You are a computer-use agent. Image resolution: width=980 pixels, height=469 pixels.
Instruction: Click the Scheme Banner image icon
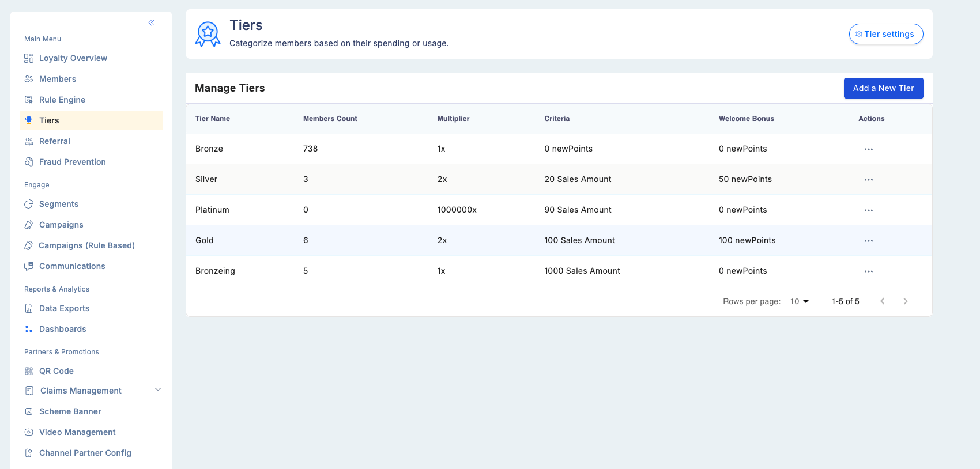point(29,411)
